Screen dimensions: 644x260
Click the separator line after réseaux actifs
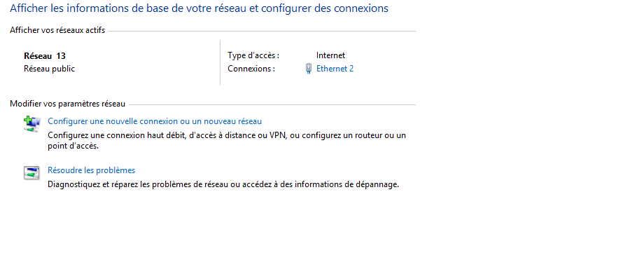click(x=262, y=31)
